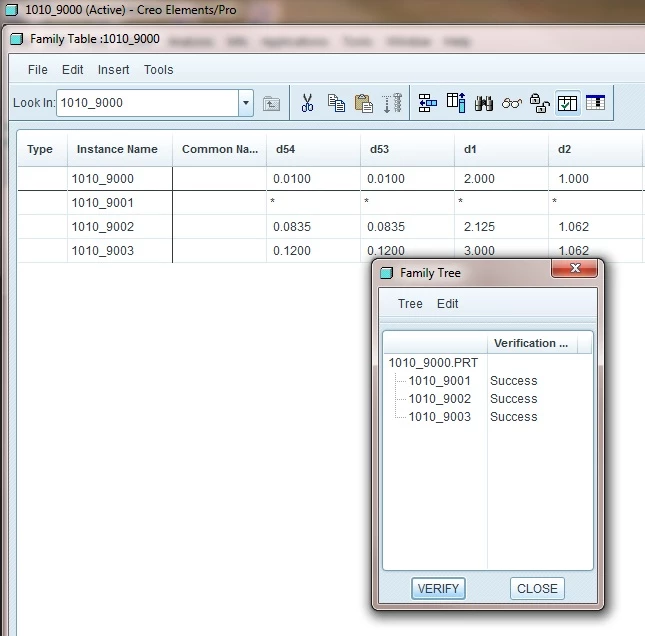Viewport: 645px width, 636px height.
Task: Click Success status for 1010_9003
Action: coord(514,417)
